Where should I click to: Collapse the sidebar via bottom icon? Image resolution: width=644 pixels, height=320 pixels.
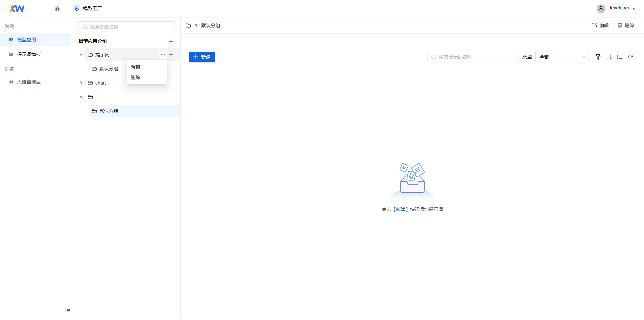click(x=67, y=310)
